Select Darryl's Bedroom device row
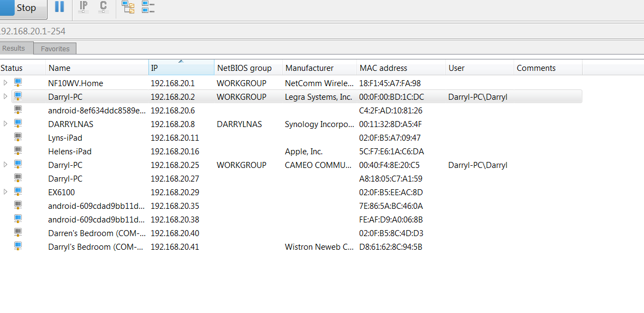 97,247
